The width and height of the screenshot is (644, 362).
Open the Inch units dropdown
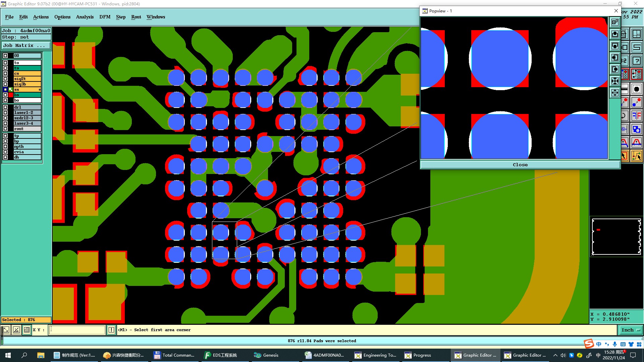click(631, 330)
